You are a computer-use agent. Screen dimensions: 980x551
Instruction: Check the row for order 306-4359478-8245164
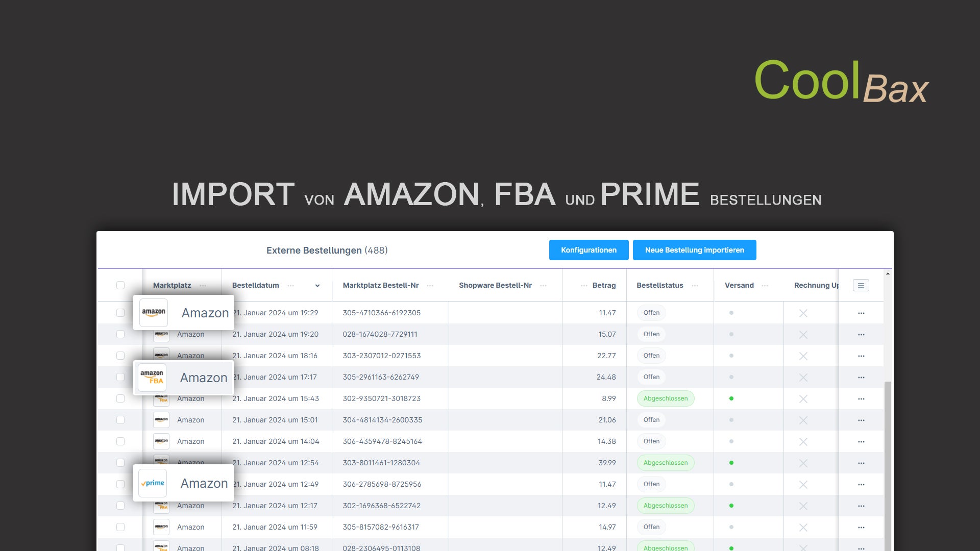(x=120, y=441)
